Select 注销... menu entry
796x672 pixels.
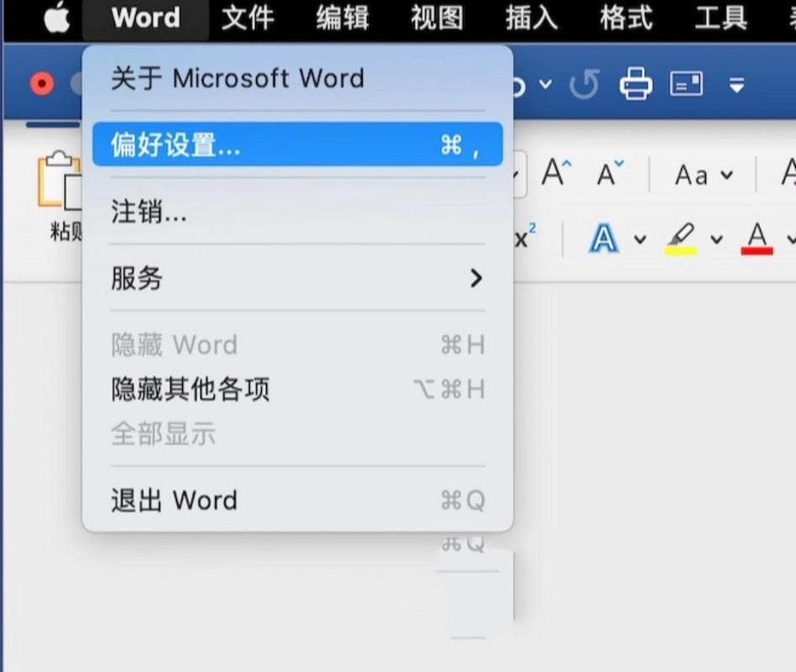297,212
